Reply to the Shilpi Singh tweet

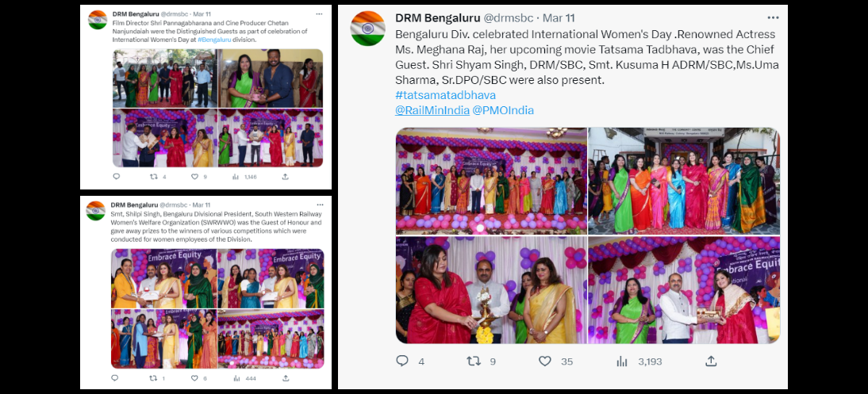click(x=115, y=378)
